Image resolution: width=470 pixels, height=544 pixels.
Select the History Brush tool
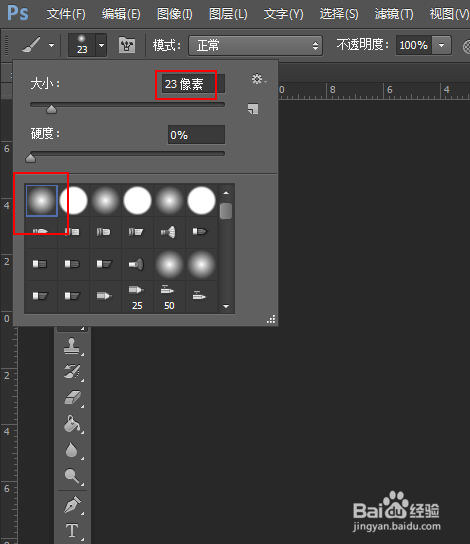(72, 372)
